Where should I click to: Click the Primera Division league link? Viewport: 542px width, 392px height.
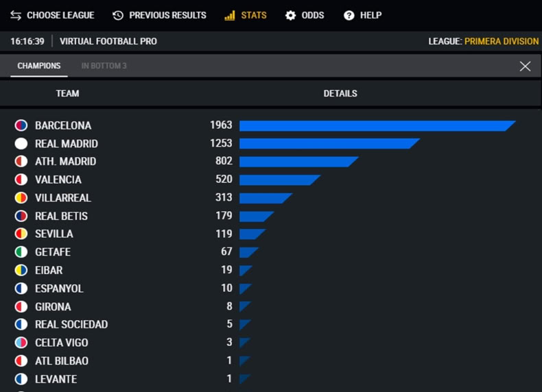point(502,41)
